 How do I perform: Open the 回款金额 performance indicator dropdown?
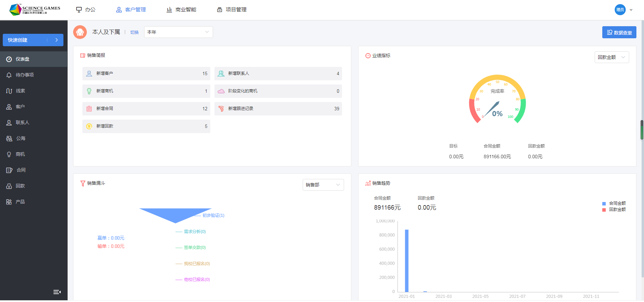point(611,57)
